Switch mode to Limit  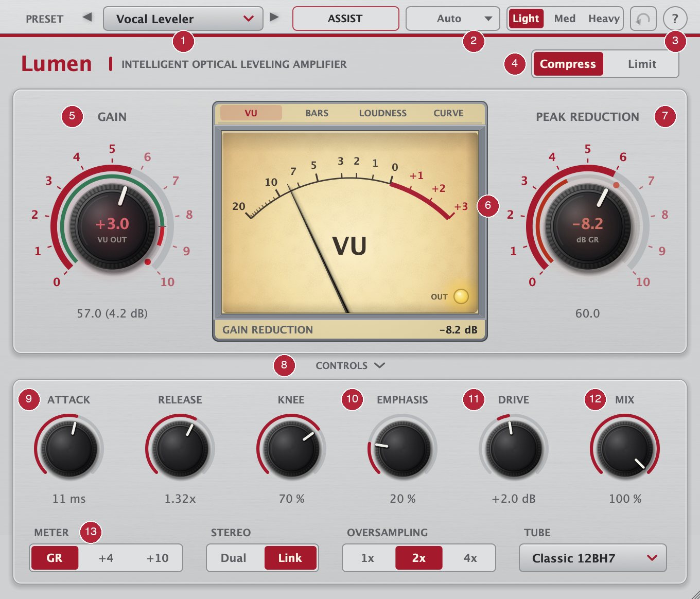pos(642,64)
